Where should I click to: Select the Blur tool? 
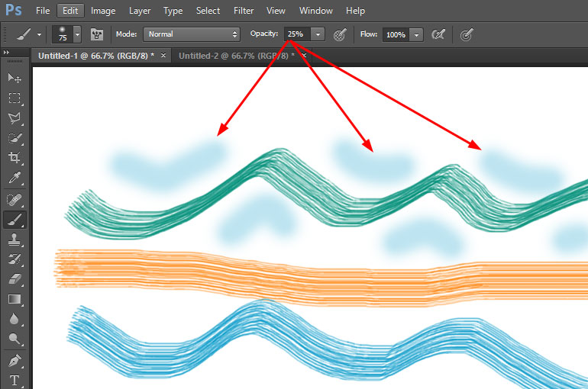click(15, 319)
